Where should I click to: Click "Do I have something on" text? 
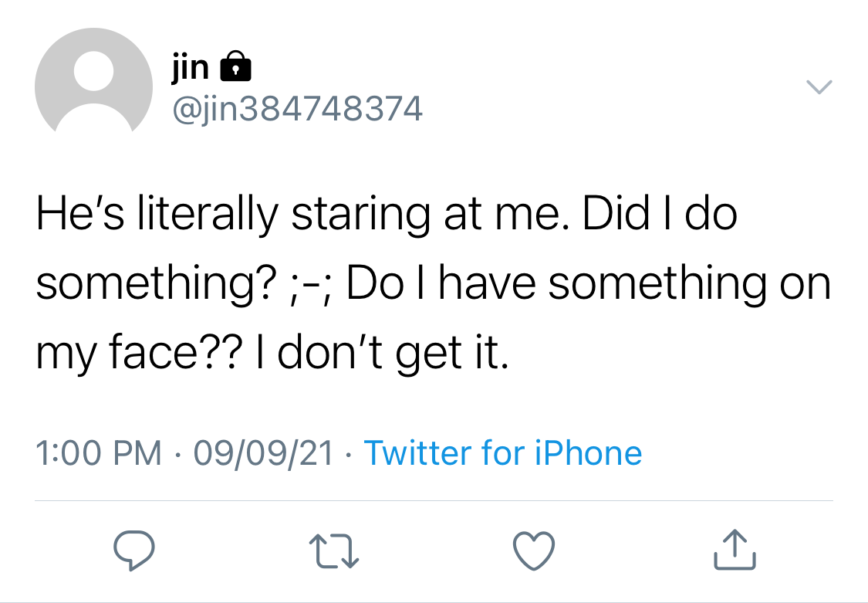click(589, 283)
